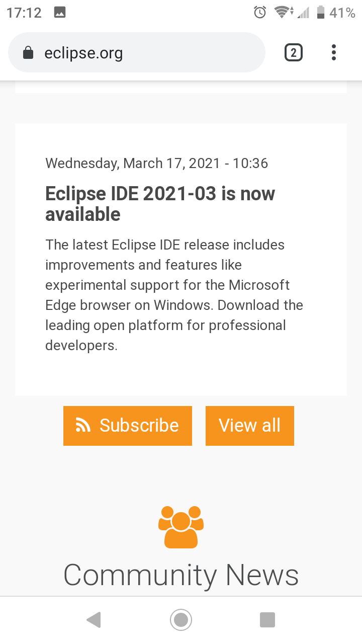Open the tab switcher showing 2 tabs
This screenshot has width=362, height=644.
(x=294, y=52)
